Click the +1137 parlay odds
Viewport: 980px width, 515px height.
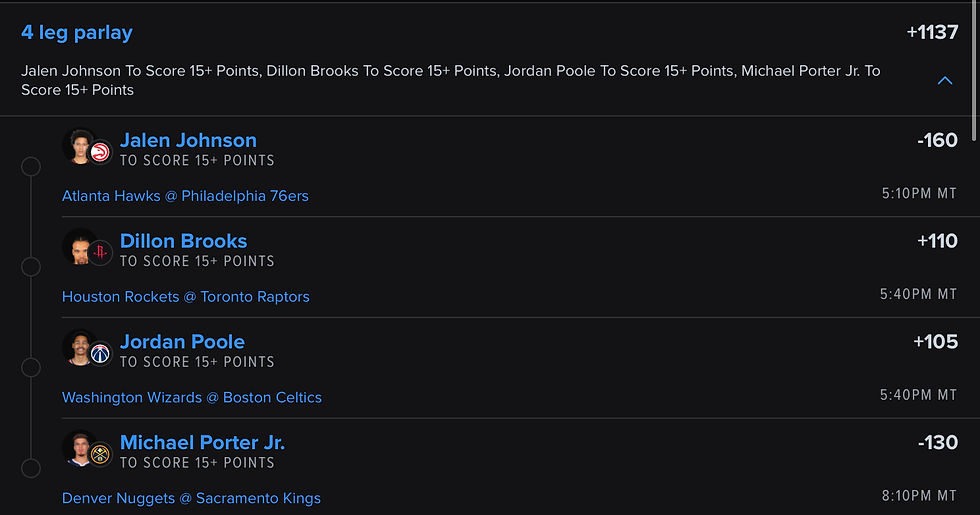click(x=932, y=32)
